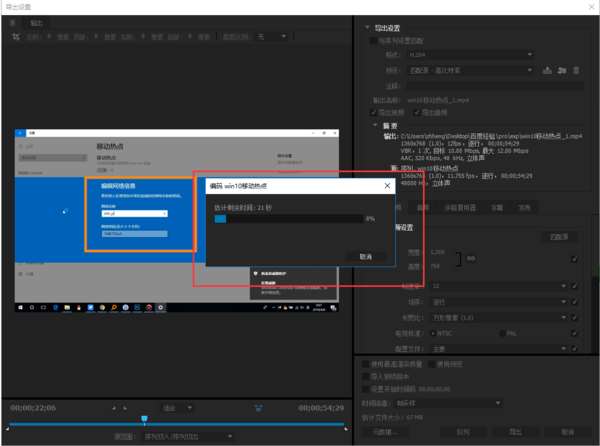
Task: Open the field order dropdown
Action: [499, 302]
